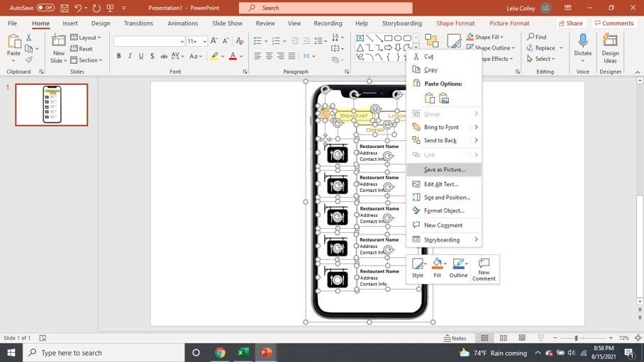Viewport: 644px width, 362px height.
Task: Click the Undo arrow icon
Action: (x=78, y=8)
